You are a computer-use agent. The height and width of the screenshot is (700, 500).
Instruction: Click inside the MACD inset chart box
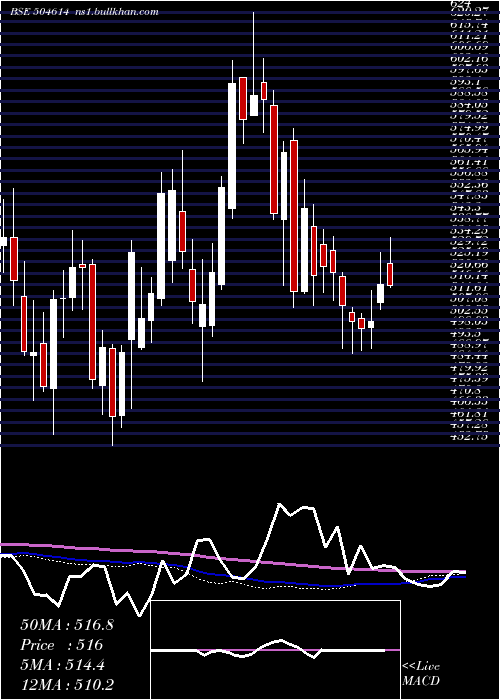point(275,650)
